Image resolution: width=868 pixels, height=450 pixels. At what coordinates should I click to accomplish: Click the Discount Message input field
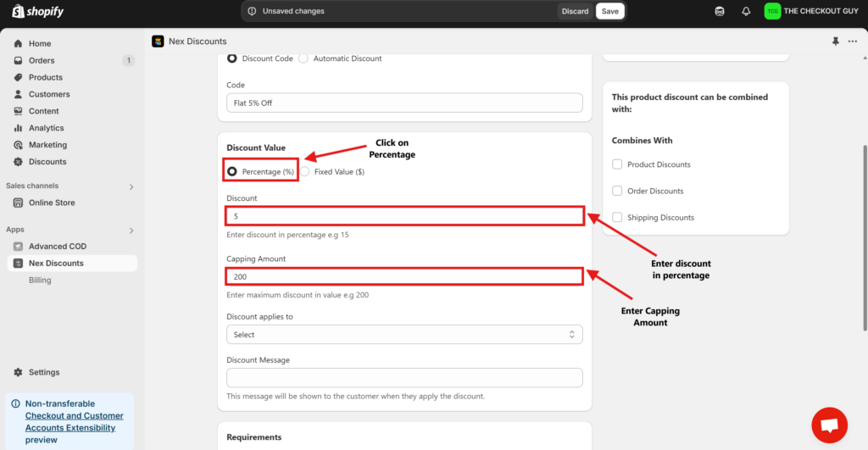[x=404, y=378]
